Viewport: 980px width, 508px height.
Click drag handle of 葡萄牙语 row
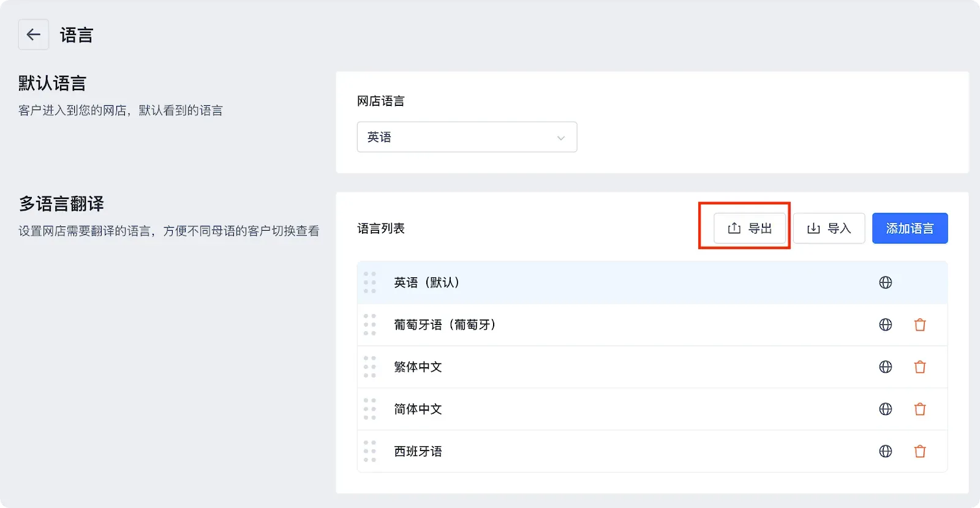tap(369, 325)
